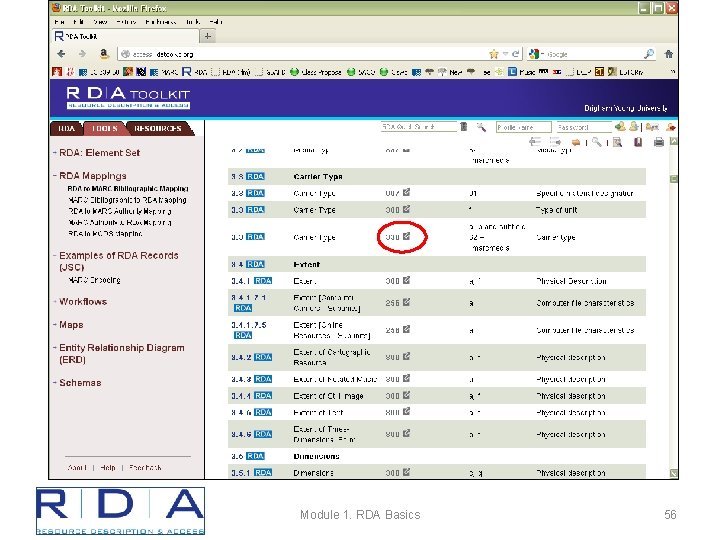The height and width of the screenshot is (540, 720).
Task: Click the orange return-to-results arrow icon
Action: pyautogui.click(x=576, y=142)
